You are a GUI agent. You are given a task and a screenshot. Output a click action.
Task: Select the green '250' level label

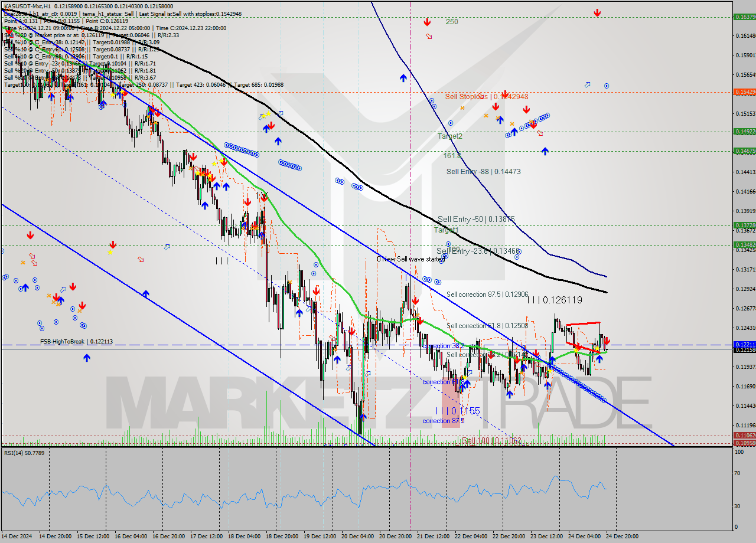(x=452, y=22)
